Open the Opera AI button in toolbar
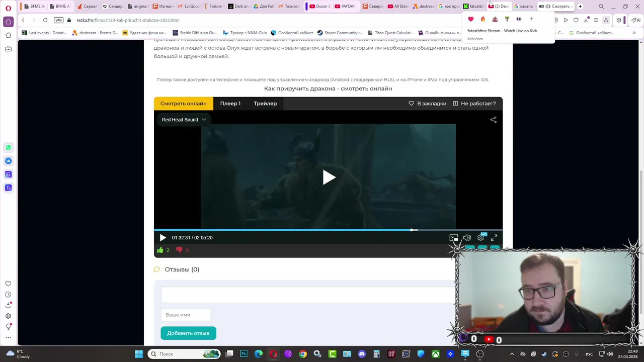This screenshot has width=644, height=362. tap(635, 20)
